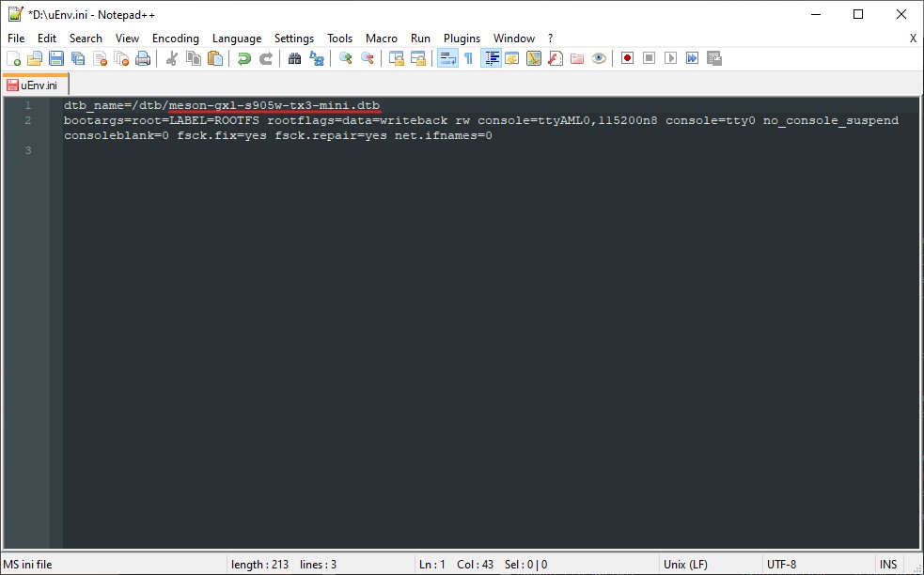
Task: Save the current file via toolbar
Action: pyautogui.click(x=56, y=58)
